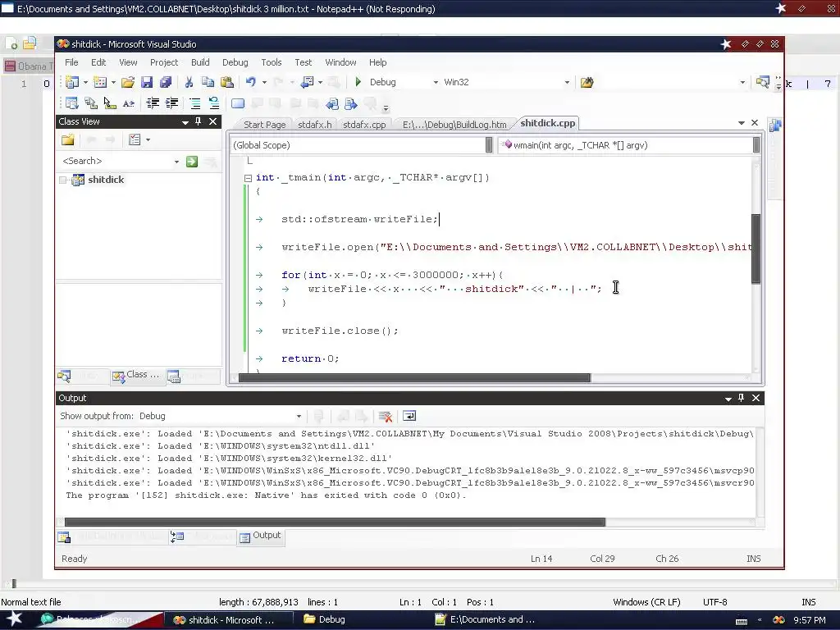Select the Class View bottom tab

[137, 375]
